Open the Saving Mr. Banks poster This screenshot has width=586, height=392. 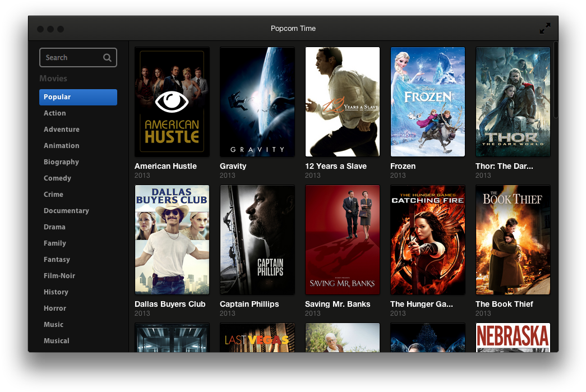[x=342, y=239]
